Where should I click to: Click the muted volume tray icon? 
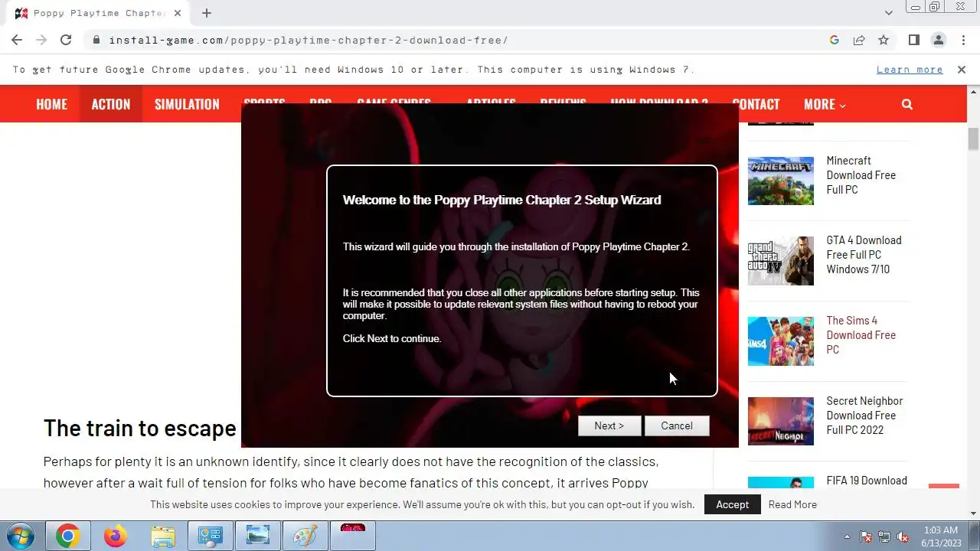point(903,536)
